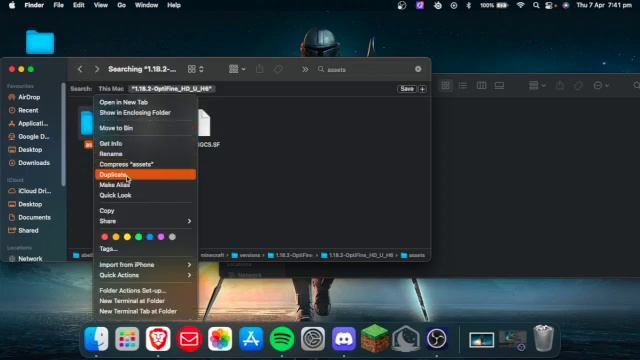640x360 pixels.
Task: Expand the Quick Actions submenu
Action: coord(145,276)
